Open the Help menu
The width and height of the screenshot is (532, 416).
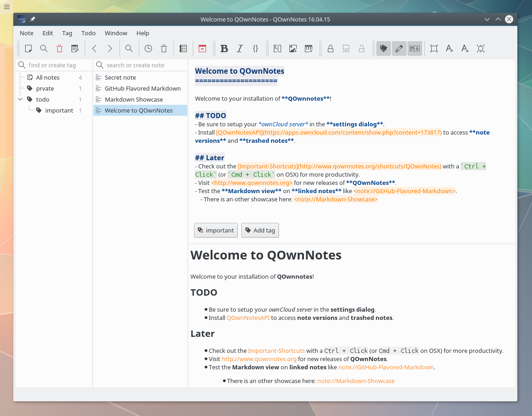point(143,33)
